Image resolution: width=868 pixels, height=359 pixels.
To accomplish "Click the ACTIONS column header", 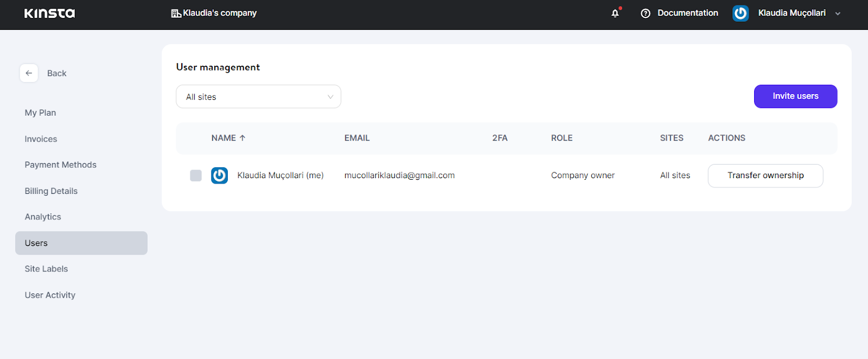I will click(x=726, y=138).
